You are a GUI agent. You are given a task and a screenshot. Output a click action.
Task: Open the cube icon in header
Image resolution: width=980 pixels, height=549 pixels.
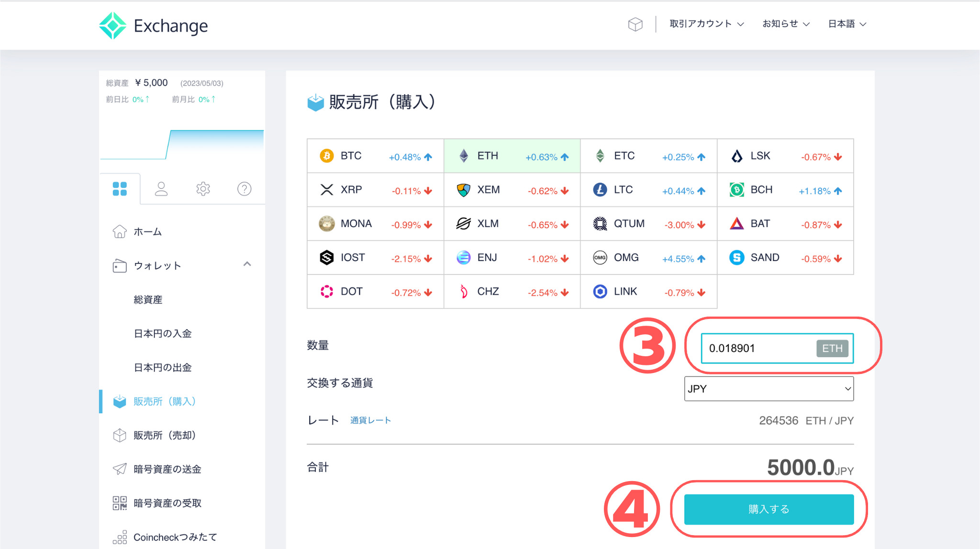[x=635, y=24]
